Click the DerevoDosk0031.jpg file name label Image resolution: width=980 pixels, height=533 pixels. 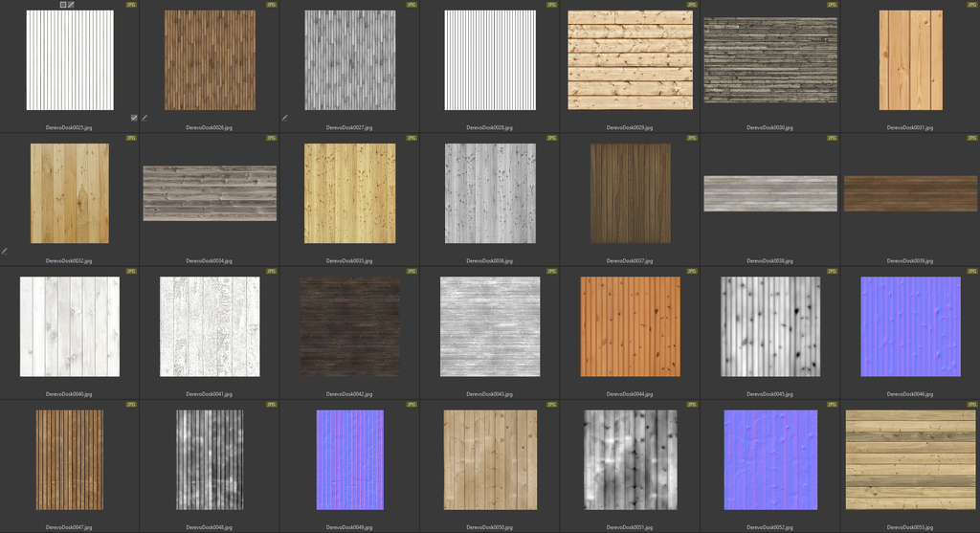tap(910, 127)
